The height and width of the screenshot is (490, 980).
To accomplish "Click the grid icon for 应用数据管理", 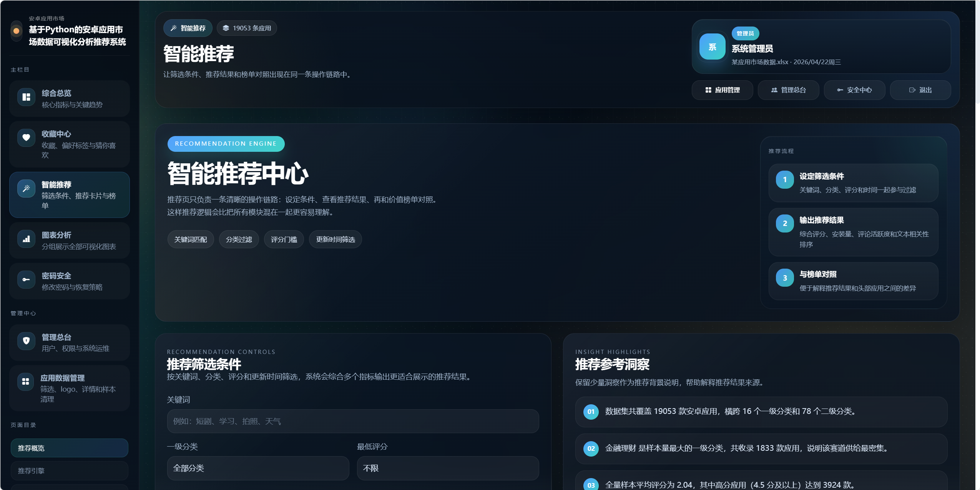I will (x=26, y=381).
